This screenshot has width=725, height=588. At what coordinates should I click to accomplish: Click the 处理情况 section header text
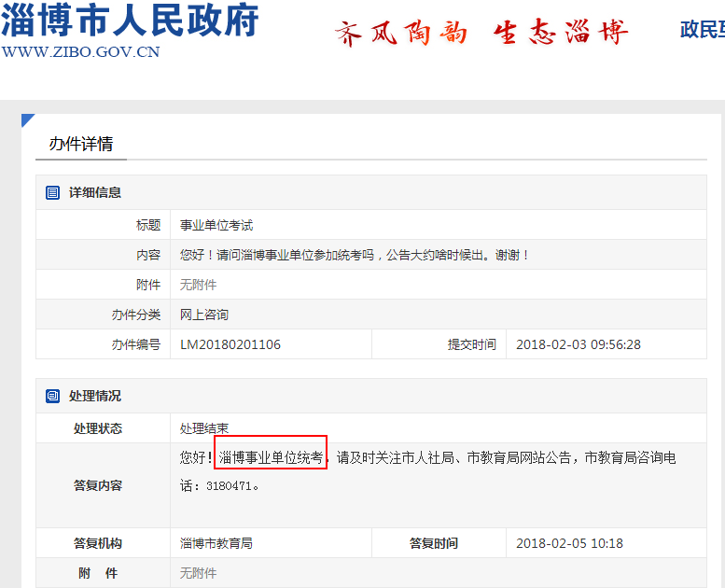[x=95, y=396]
